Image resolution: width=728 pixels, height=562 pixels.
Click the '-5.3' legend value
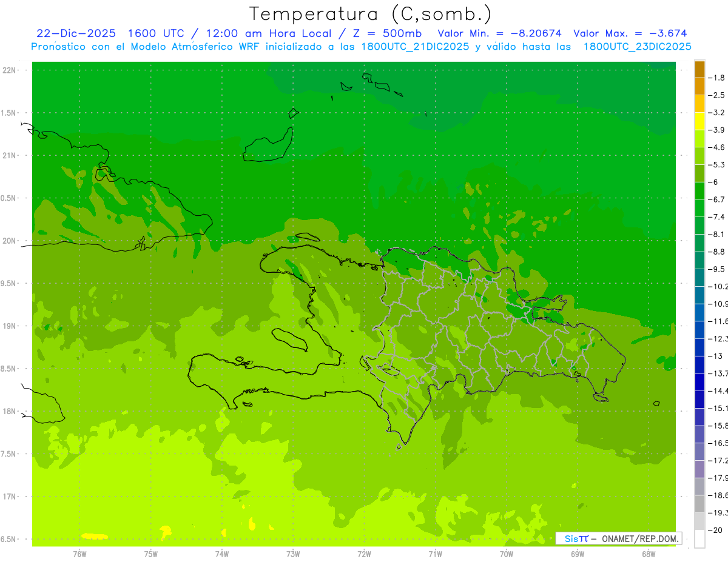coord(716,164)
